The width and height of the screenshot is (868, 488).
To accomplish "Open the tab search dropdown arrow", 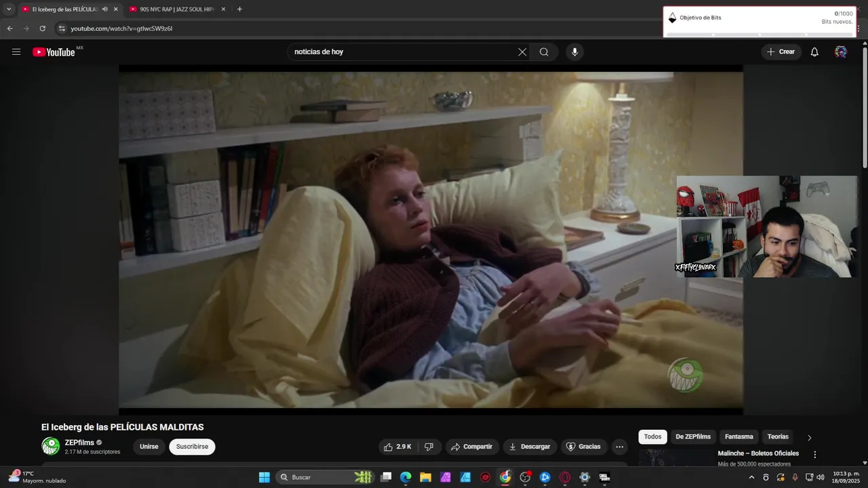I will (9, 9).
